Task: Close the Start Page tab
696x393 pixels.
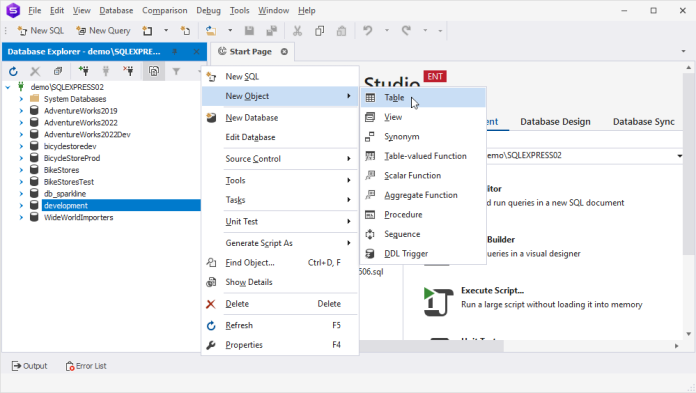Action: (284, 52)
